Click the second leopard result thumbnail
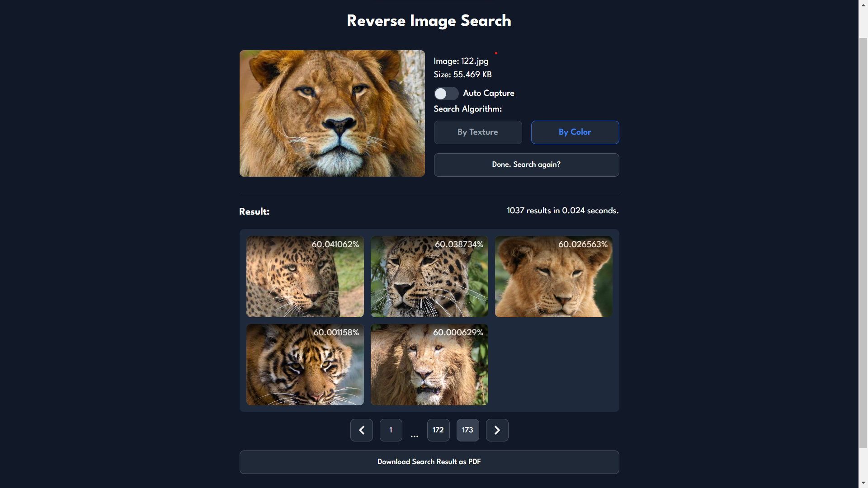The height and width of the screenshot is (488, 868). tap(429, 276)
